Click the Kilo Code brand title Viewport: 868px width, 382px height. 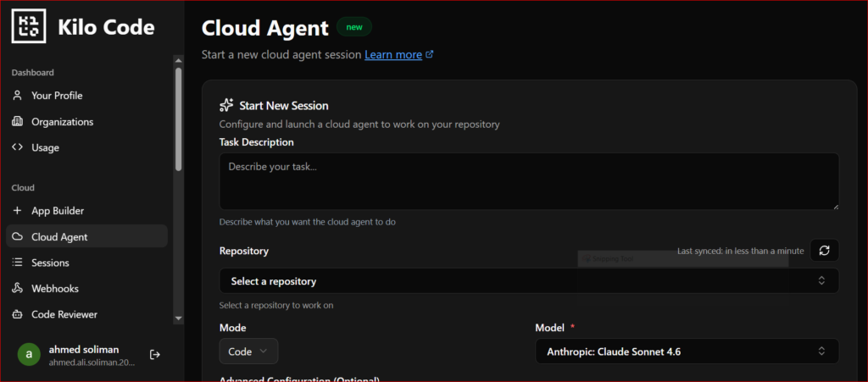click(106, 27)
